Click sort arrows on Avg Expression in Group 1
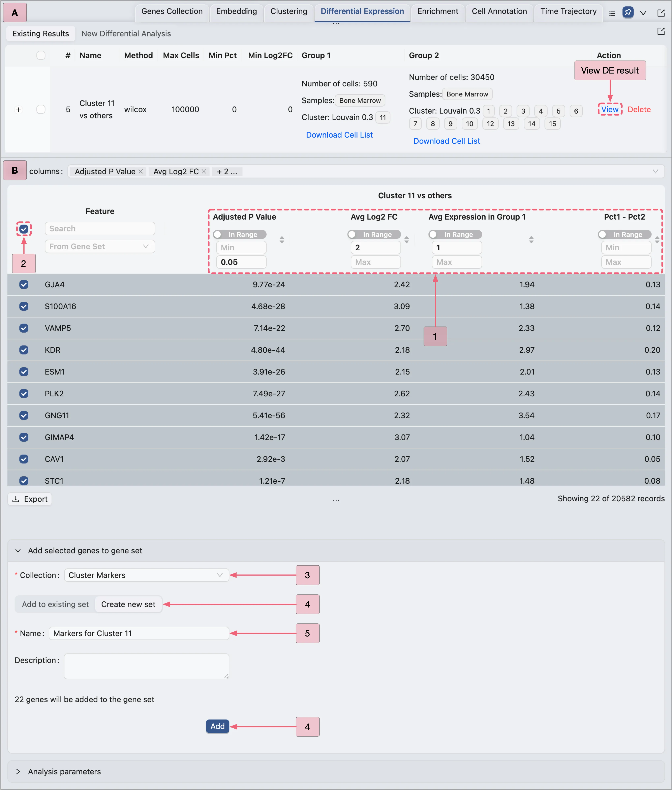Viewport: 672px width, 790px height. (531, 240)
